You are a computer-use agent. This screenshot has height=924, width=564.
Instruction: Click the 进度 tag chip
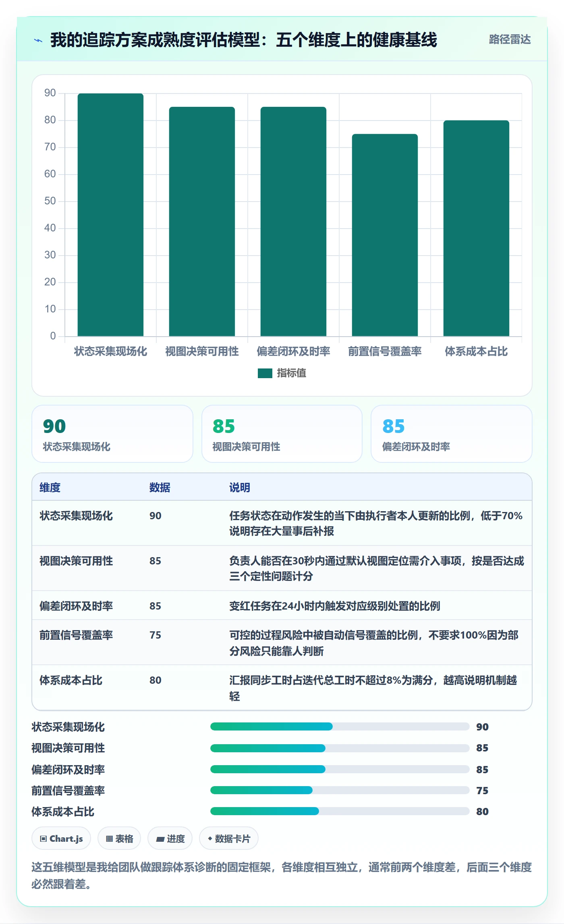tap(170, 839)
